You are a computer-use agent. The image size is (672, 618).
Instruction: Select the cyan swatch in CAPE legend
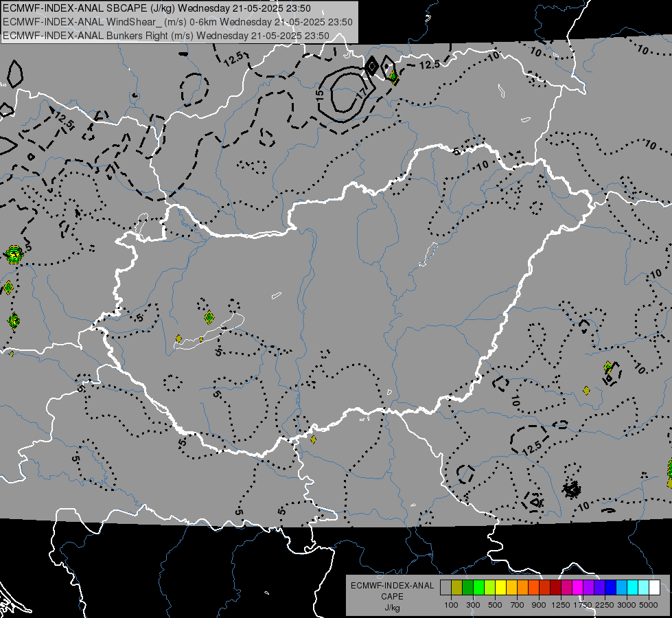633,588
